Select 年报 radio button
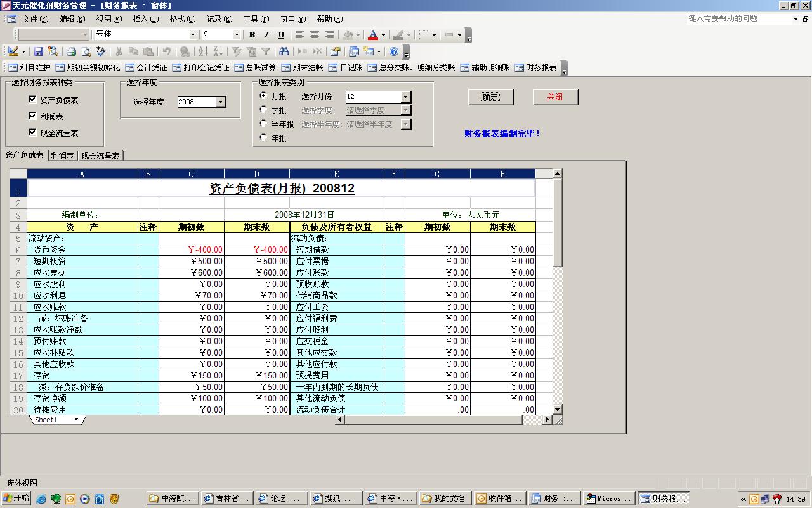The width and height of the screenshot is (812, 508). pyautogui.click(x=263, y=137)
